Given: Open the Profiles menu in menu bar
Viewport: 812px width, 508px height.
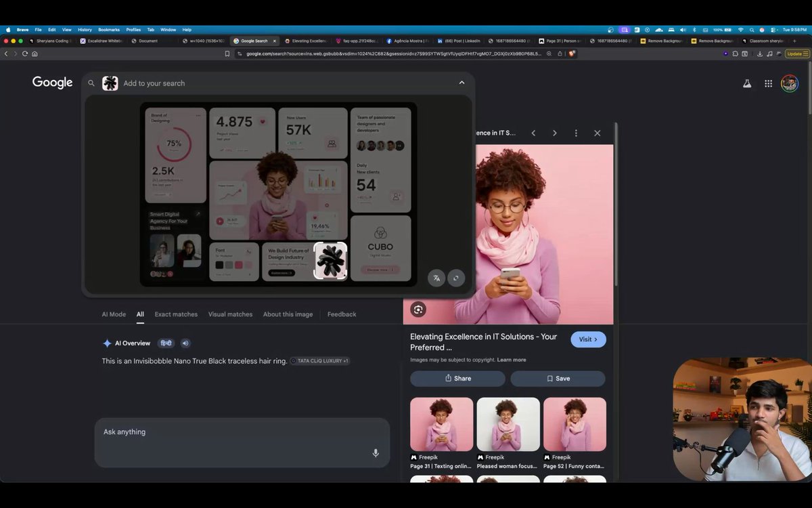Looking at the screenshot, I should tap(133, 30).
